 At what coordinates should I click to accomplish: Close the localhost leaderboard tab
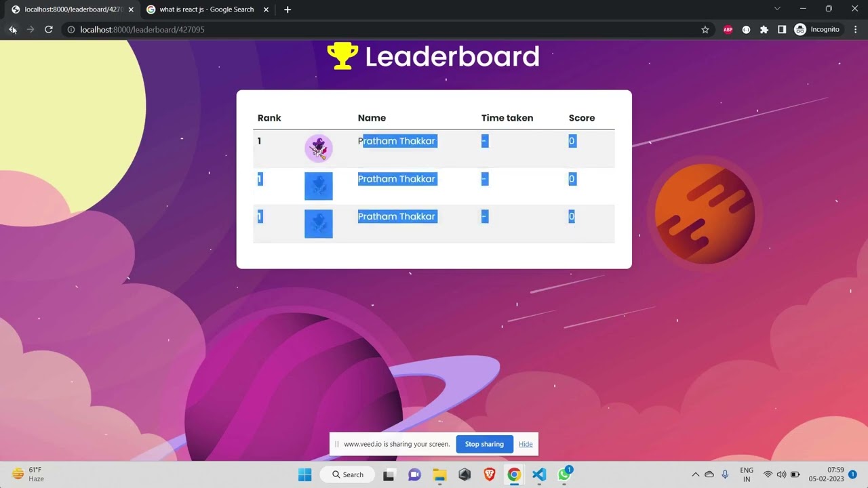131,9
